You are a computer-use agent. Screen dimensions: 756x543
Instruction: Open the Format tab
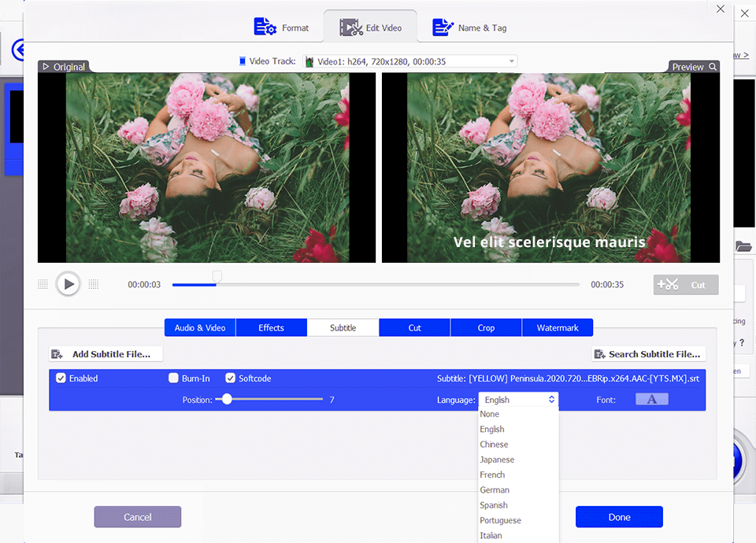tap(281, 28)
